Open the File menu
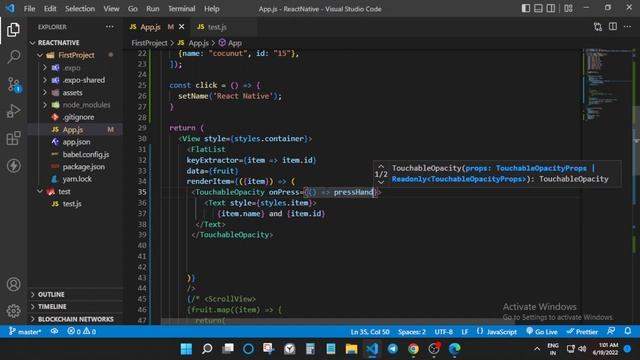 click(29, 9)
